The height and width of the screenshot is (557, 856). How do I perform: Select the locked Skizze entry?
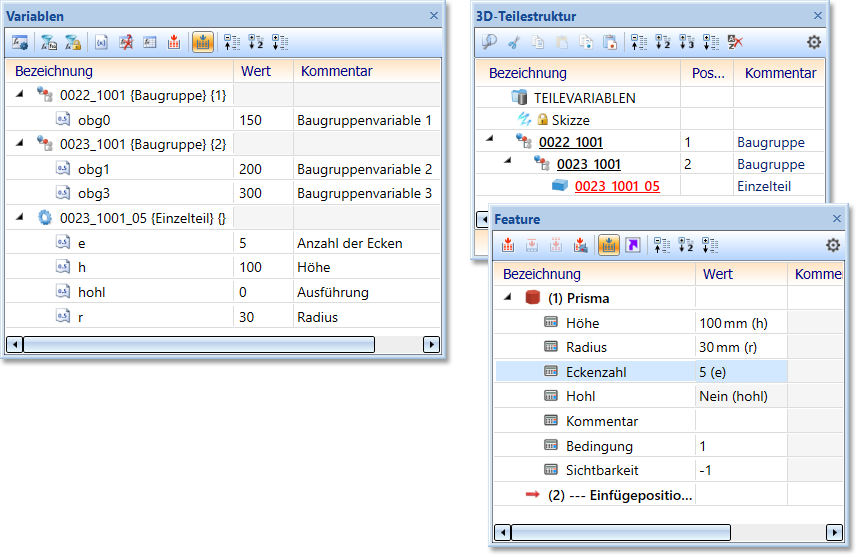570,120
